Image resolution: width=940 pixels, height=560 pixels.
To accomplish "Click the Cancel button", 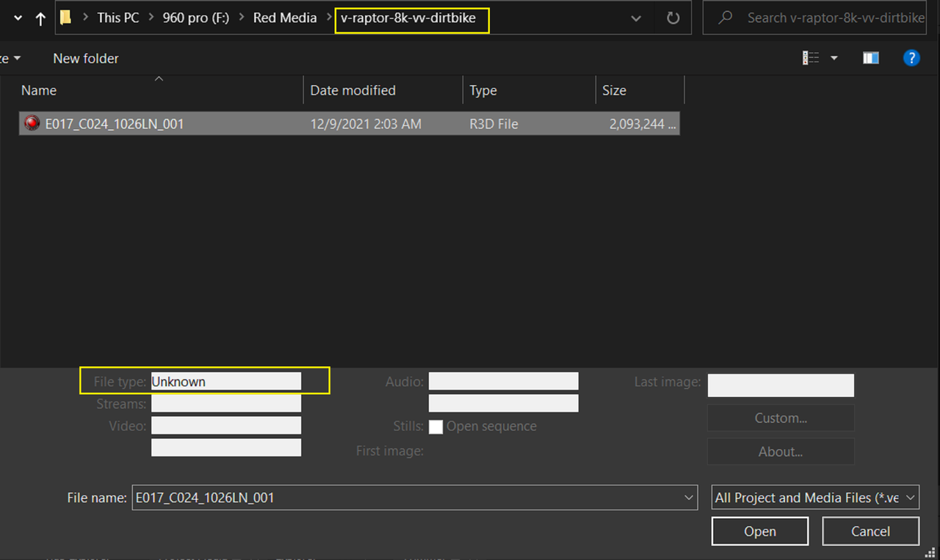I will [871, 531].
